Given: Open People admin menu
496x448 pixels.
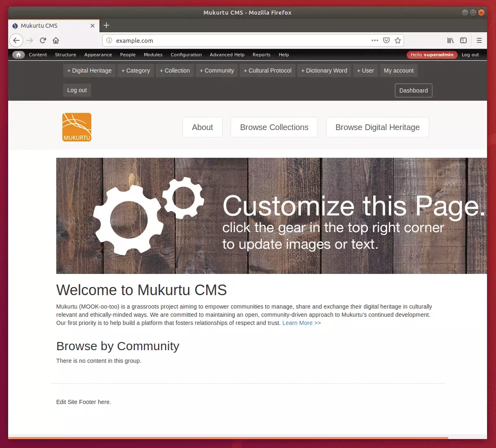Looking at the screenshot, I should (128, 55).
